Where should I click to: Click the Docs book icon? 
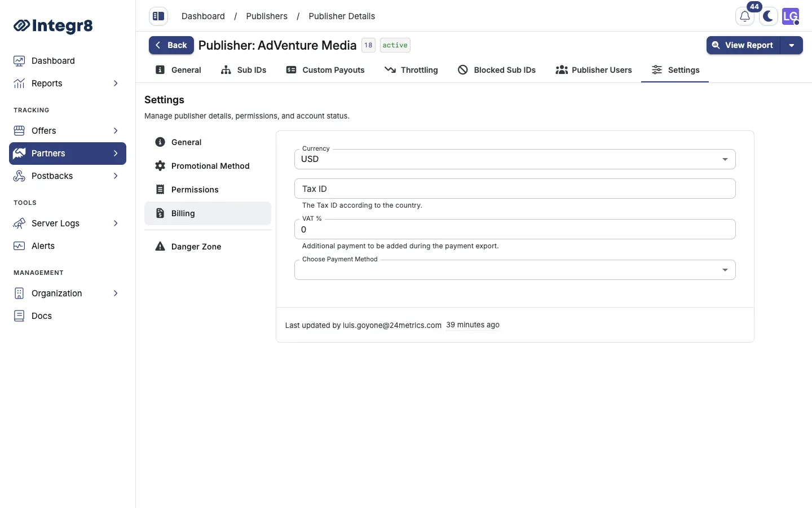pos(19,316)
